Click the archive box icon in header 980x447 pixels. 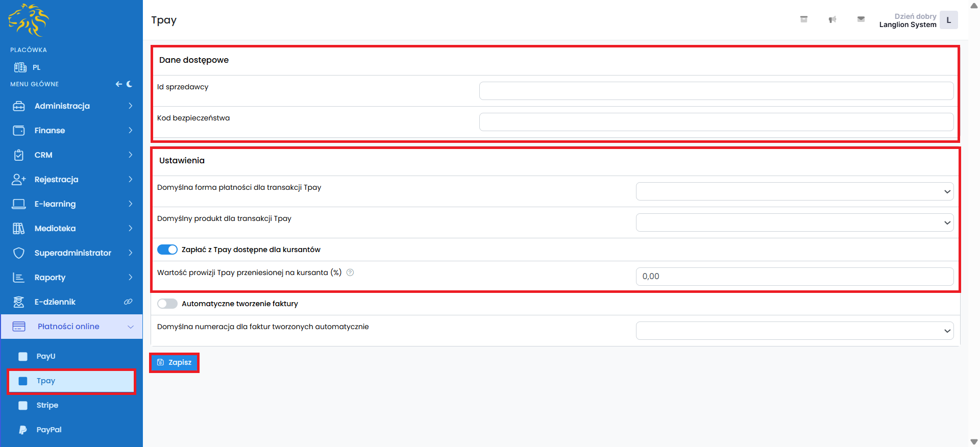(x=803, y=19)
